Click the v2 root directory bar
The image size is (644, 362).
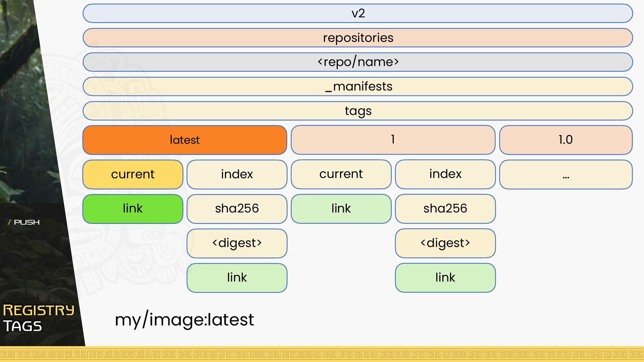358,13
